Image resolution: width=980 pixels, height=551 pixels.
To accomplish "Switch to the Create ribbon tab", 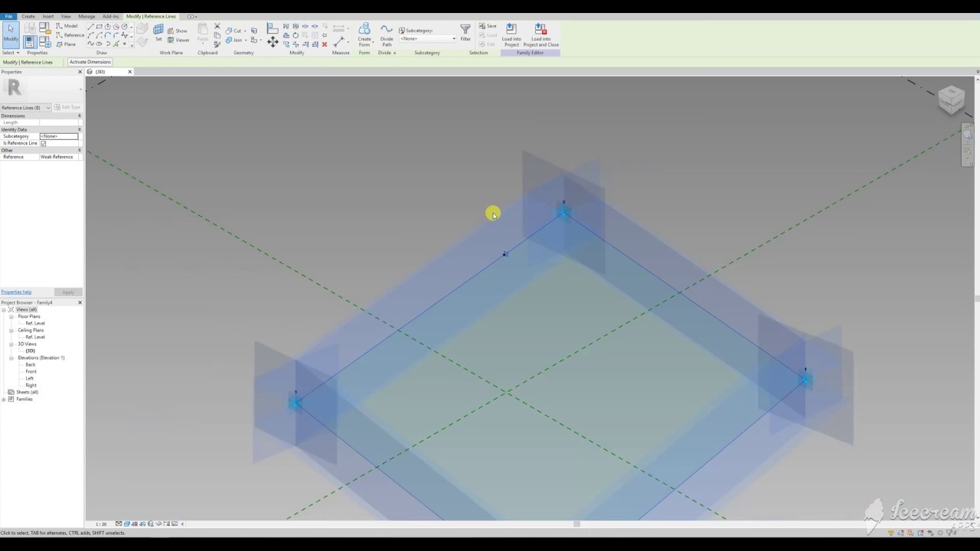I will [28, 16].
